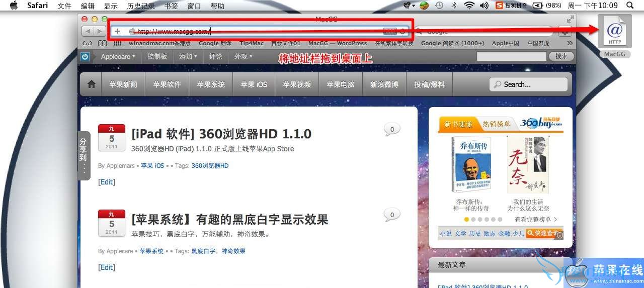Enter full screen with the window arrows icon

click(570, 19)
